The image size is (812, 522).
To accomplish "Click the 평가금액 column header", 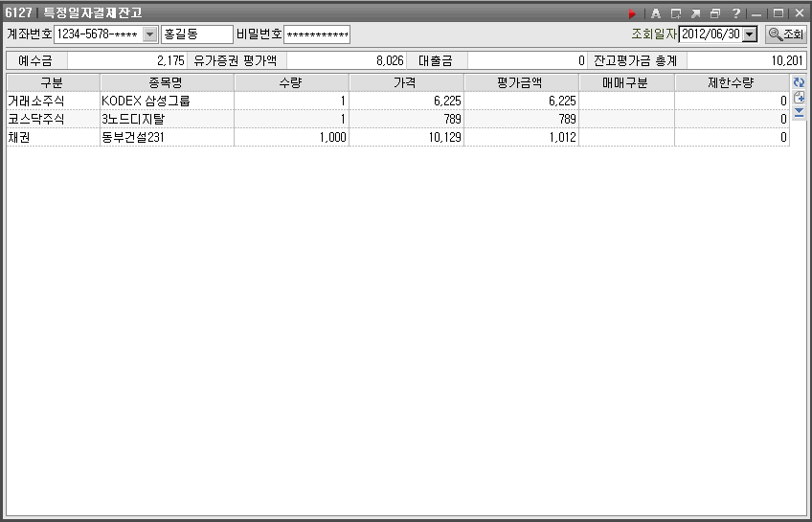I will (521, 83).
